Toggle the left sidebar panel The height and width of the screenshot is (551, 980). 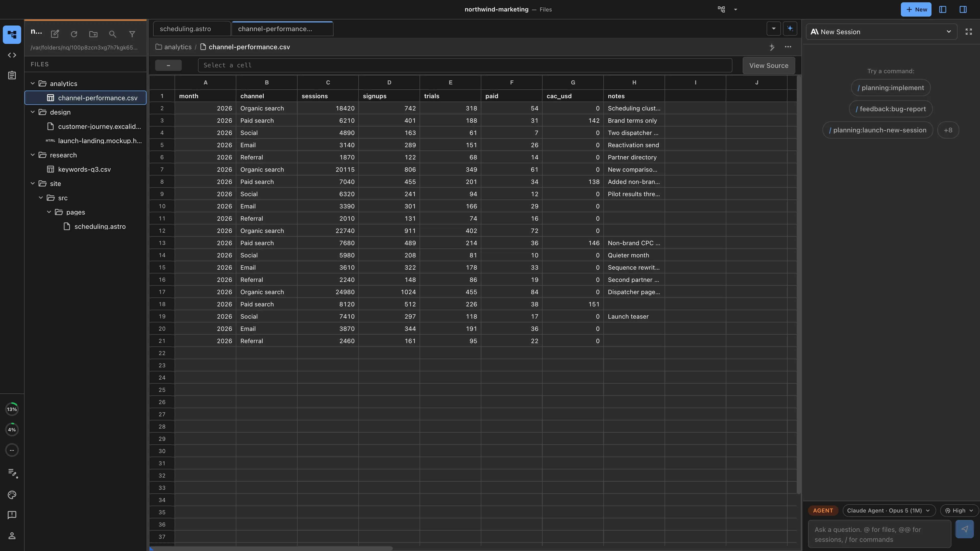tap(943, 9)
